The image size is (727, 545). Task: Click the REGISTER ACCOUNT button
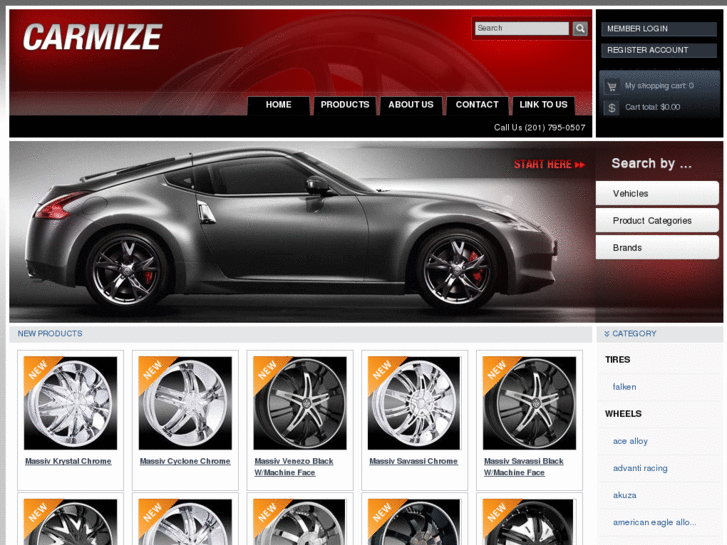click(x=658, y=50)
